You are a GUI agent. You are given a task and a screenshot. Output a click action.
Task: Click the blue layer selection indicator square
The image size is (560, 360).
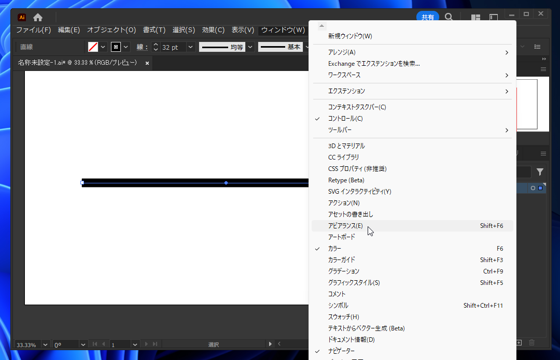pyautogui.click(x=540, y=188)
